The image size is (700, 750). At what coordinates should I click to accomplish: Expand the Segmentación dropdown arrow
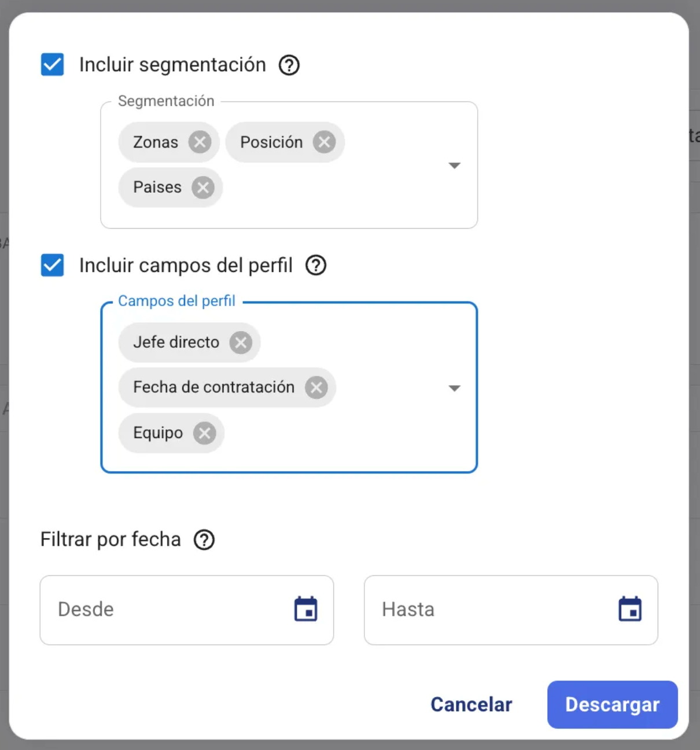[455, 166]
